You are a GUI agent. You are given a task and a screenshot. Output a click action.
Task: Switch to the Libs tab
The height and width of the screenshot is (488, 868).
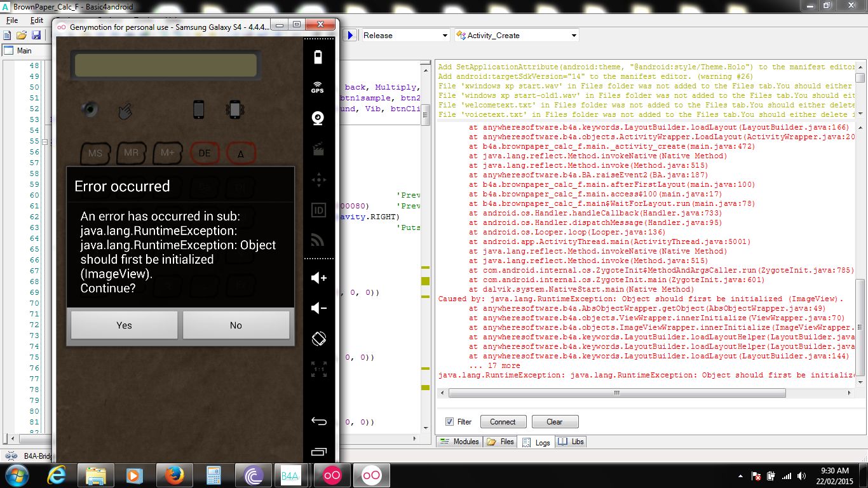pos(571,442)
